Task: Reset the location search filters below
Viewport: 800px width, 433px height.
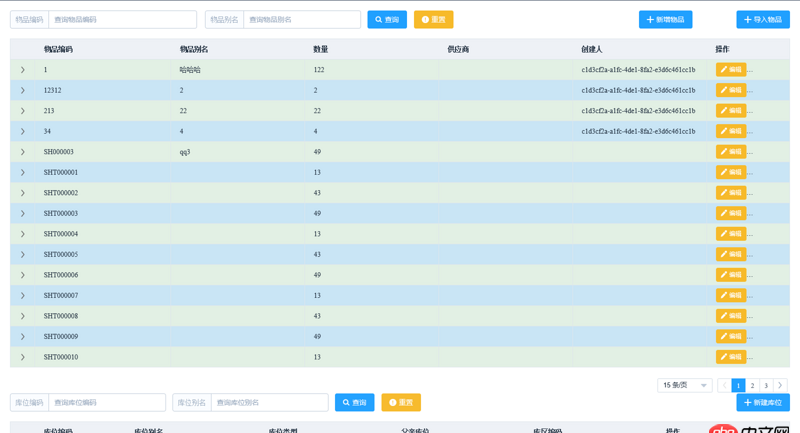Action: click(401, 402)
